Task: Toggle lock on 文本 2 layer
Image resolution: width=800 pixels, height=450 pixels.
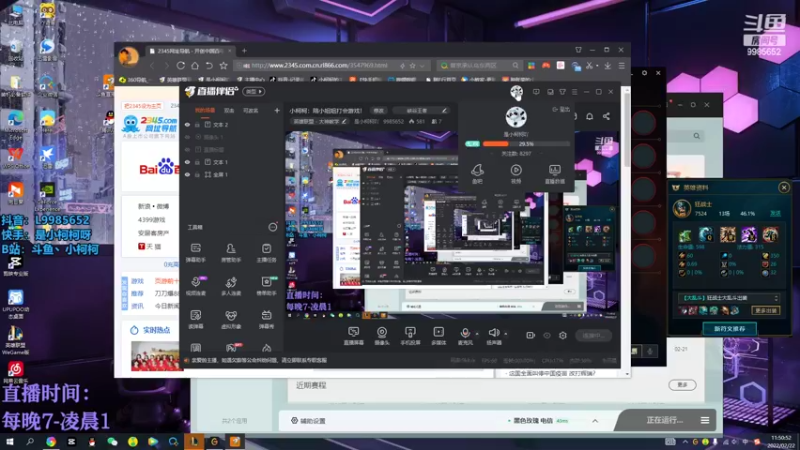Action: coord(197,124)
